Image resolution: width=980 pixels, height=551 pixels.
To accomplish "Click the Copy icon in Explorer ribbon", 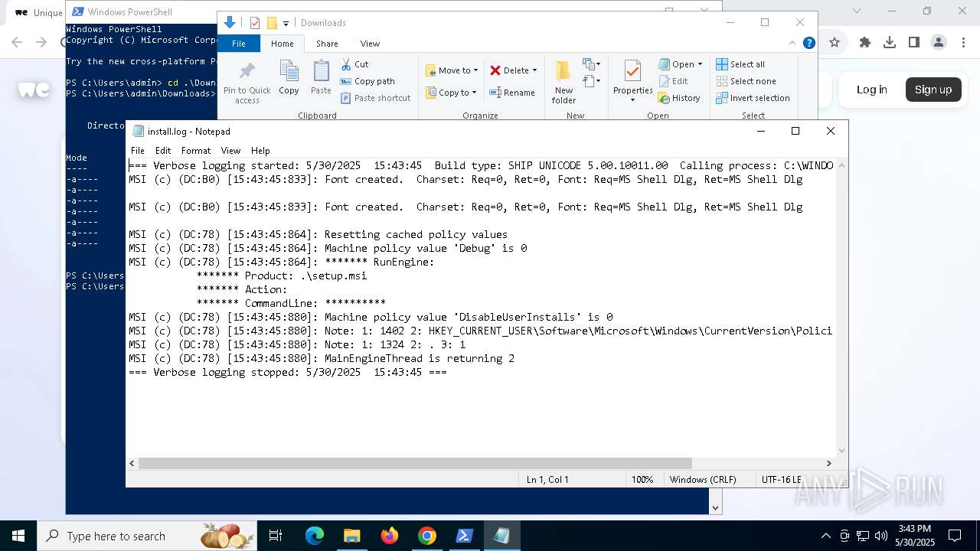I will click(289, 77).
